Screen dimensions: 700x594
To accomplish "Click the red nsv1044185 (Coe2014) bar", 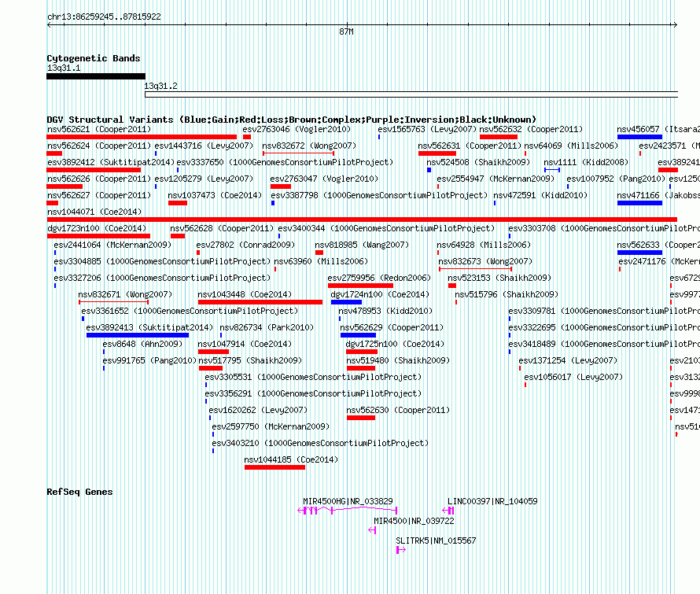I will (x=275, y=467).
